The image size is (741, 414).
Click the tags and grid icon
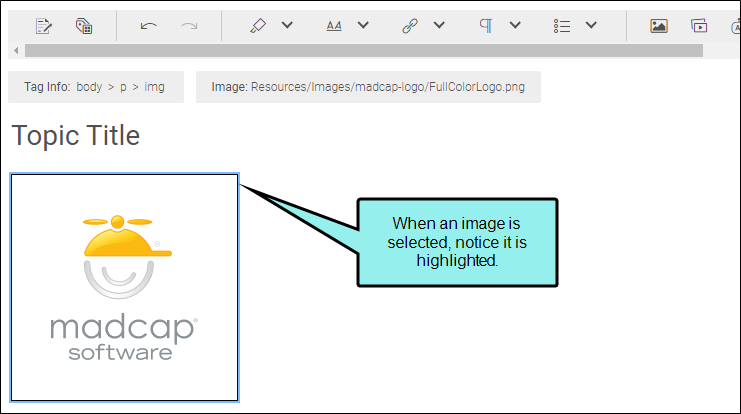point(84,26)
